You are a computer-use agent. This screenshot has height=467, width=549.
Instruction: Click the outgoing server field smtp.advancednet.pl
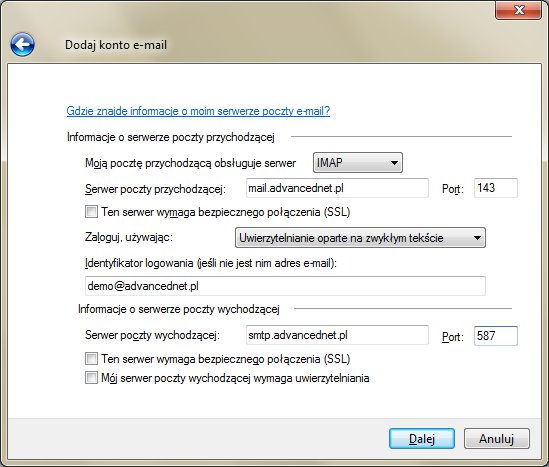pyautogui.click(x=337, y=335)
